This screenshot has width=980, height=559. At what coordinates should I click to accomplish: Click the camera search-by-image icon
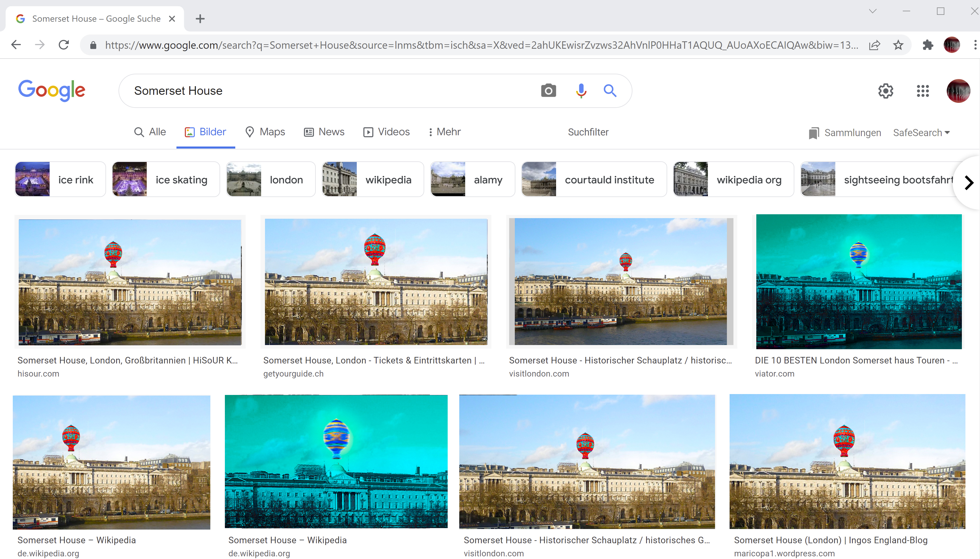click(x=548, y=91)
